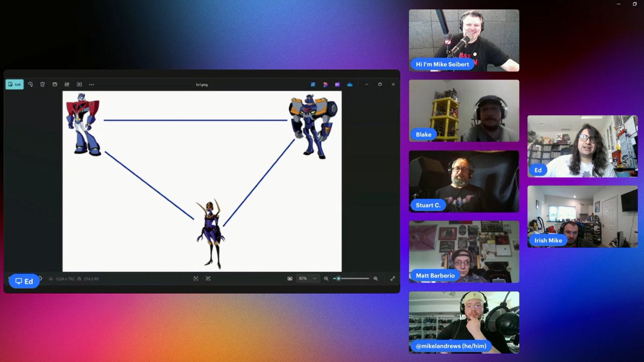
Task: Click the Ex1.png file title
Action: pyautogui.click(x=201, y=84)
